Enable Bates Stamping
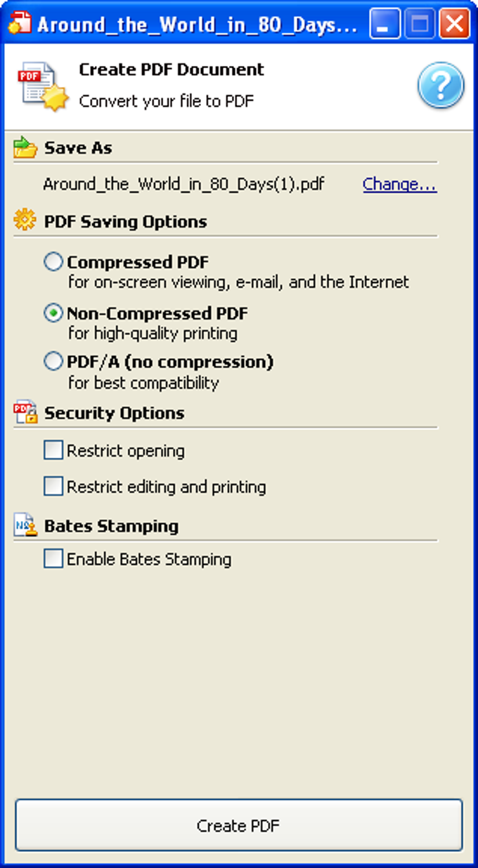The width and height of the screenshot is (478, 868). pyautogui.click(x=52, y=558)
